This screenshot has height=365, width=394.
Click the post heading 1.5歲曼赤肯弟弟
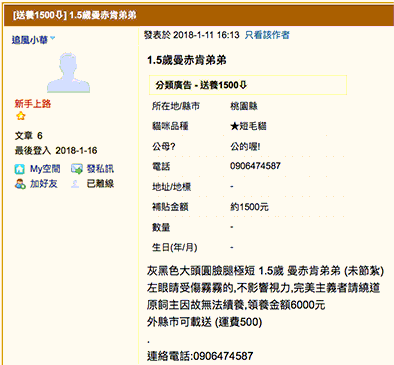187,60
